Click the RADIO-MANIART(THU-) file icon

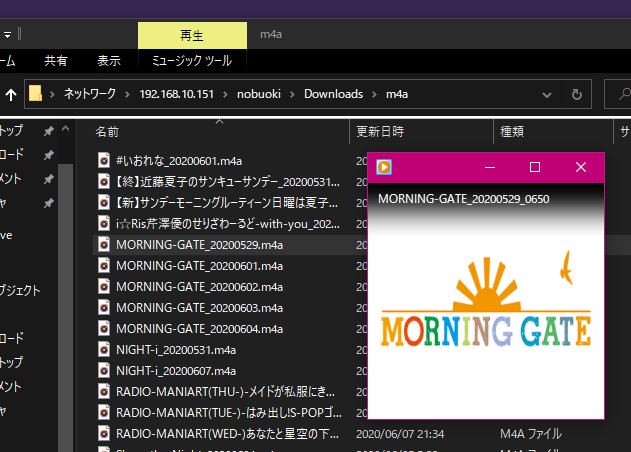pos(104,392)
